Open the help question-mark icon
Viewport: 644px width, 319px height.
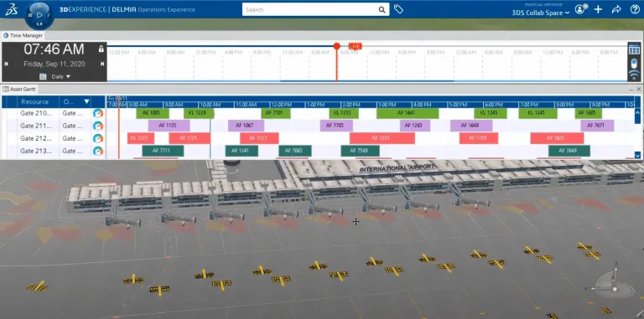[x=635, y=9]
